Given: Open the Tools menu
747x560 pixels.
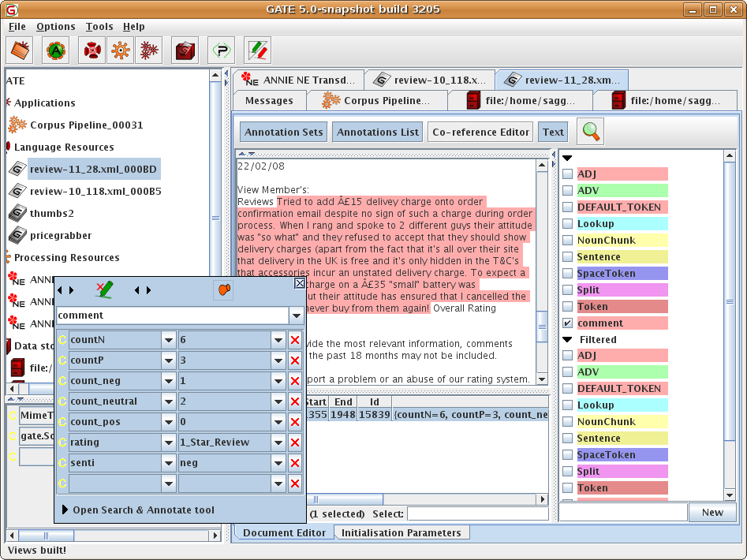Looking at the screenshot, I should [x=99, y=27].
